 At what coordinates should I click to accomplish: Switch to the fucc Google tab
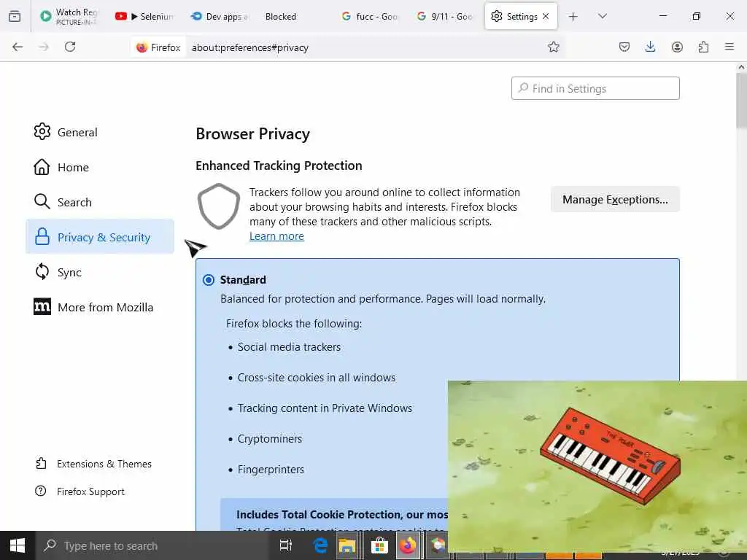(371, 16)
